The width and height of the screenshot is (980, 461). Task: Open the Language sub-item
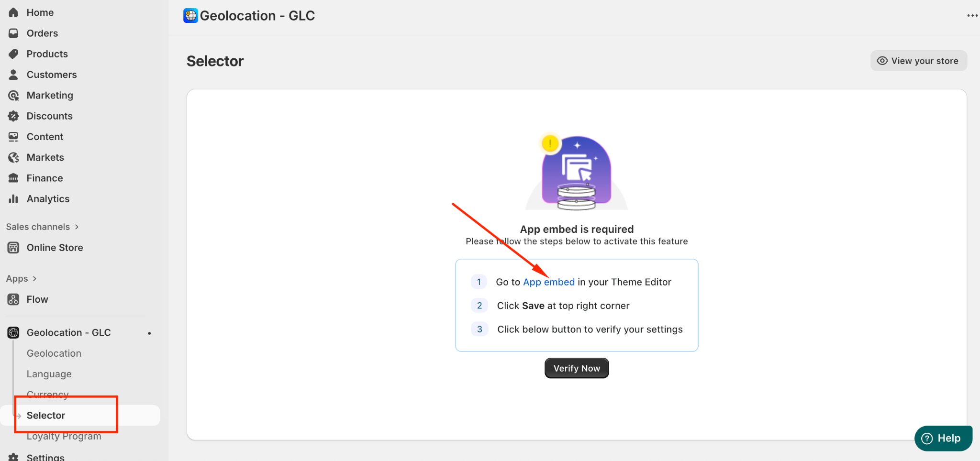49,374
